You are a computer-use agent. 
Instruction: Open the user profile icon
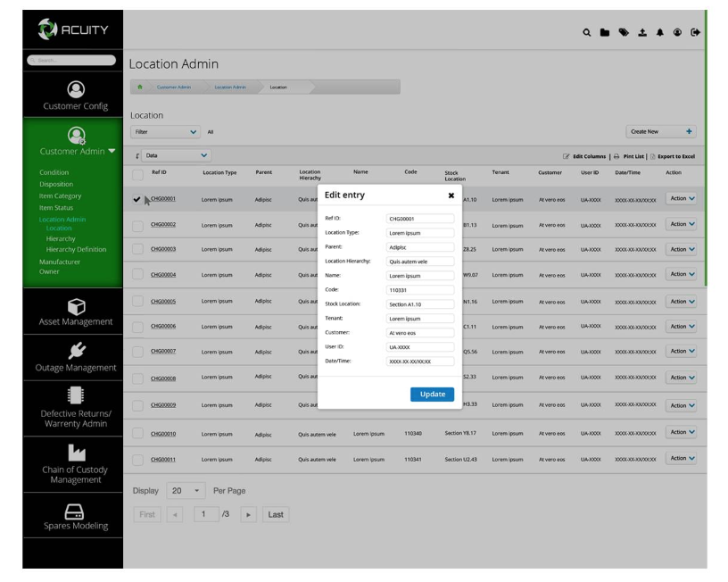[678, 33]
